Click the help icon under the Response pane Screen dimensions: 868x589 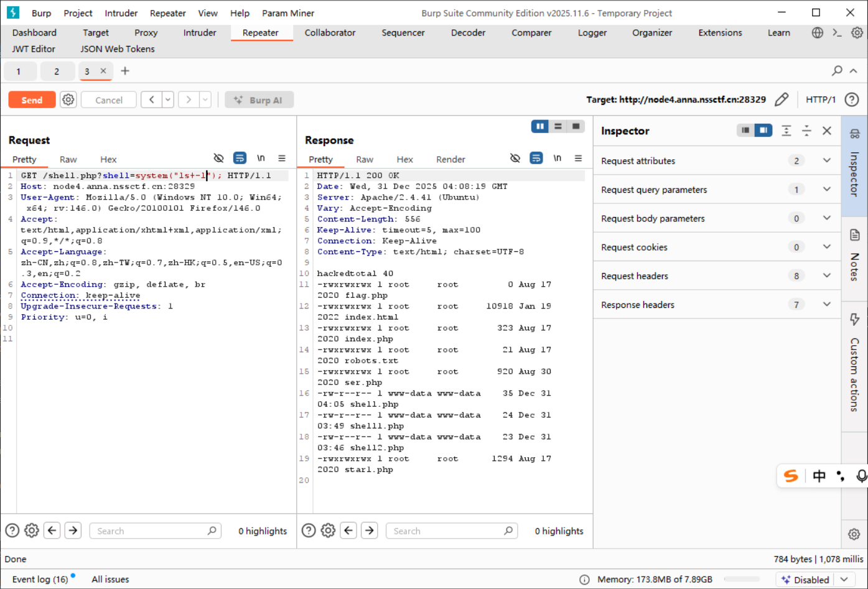tap(309, 531)
